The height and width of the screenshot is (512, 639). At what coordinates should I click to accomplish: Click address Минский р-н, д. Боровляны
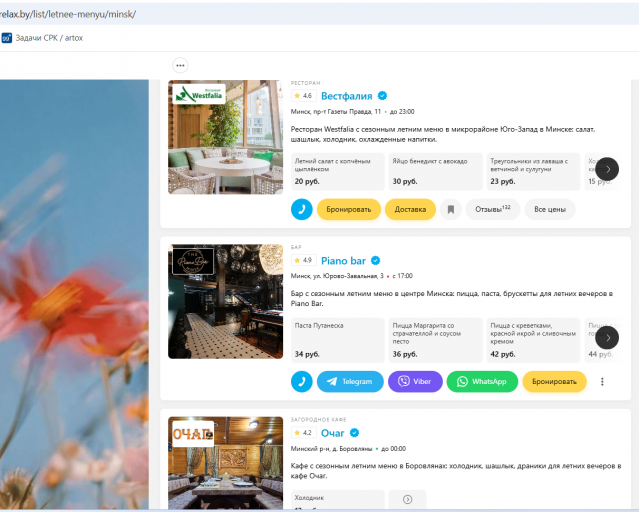[x=331, y=449]
